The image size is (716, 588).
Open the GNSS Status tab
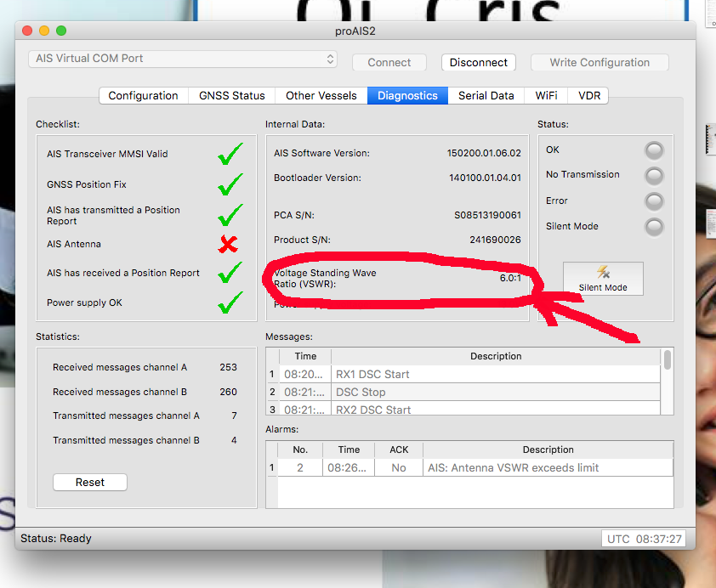[232, 96]
